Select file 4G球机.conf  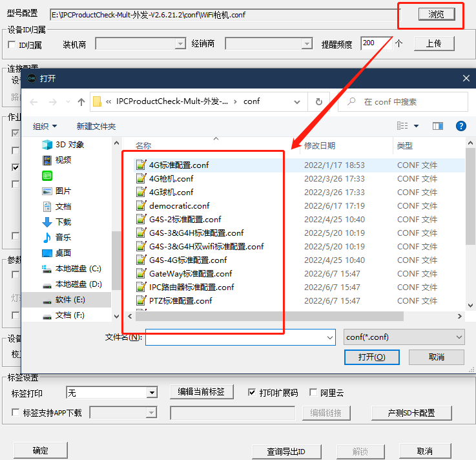tap(171, 192)
